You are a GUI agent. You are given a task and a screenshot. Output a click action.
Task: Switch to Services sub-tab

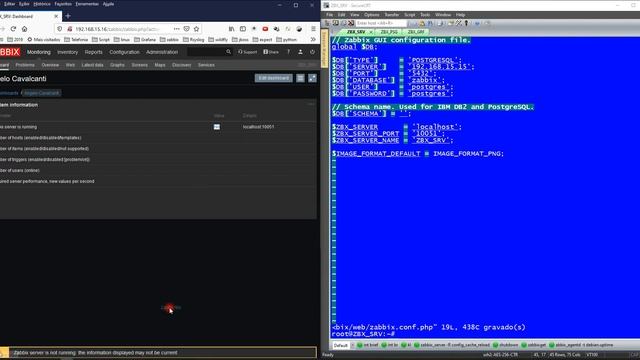coord(206,65)
